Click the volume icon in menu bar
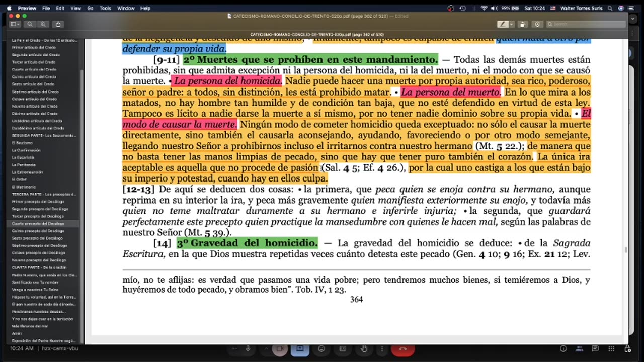 (495, 8)
